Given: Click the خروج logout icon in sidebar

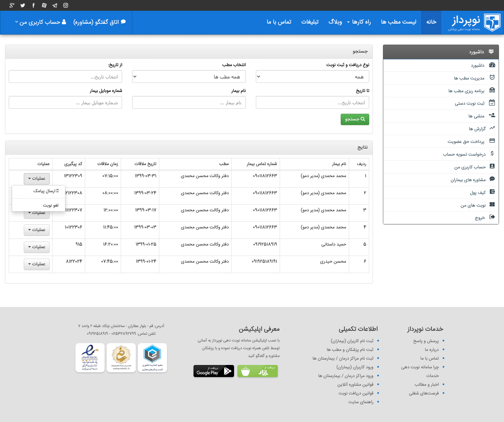Looking at the screenshot, I should click(492, 217).
